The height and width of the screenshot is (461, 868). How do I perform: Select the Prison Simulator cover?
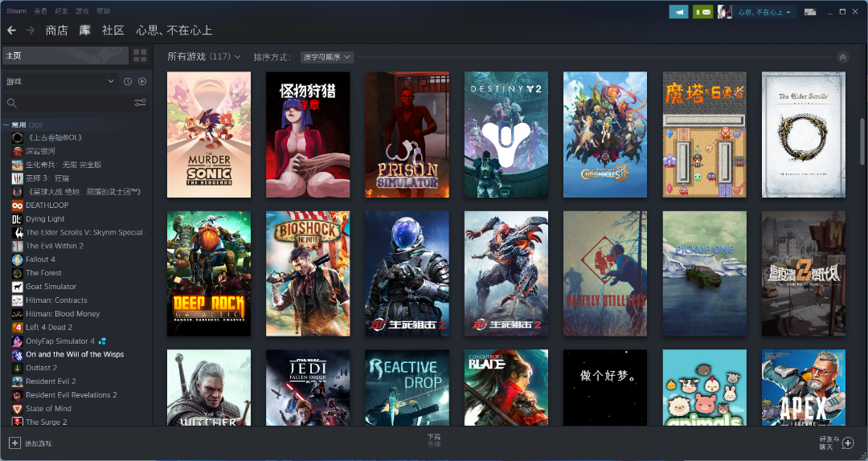click(407, 134)
